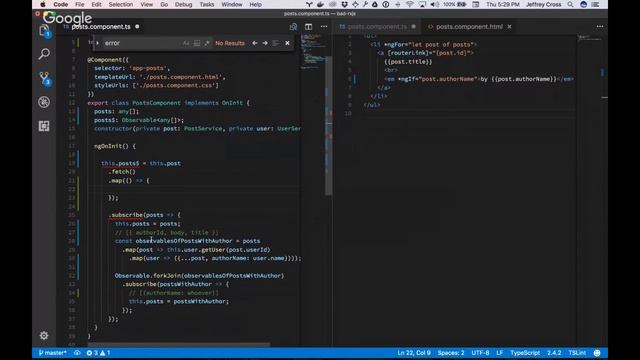Toggle Match Whole Word in find widget
The image size is (640, 360).
click(197, 43)
